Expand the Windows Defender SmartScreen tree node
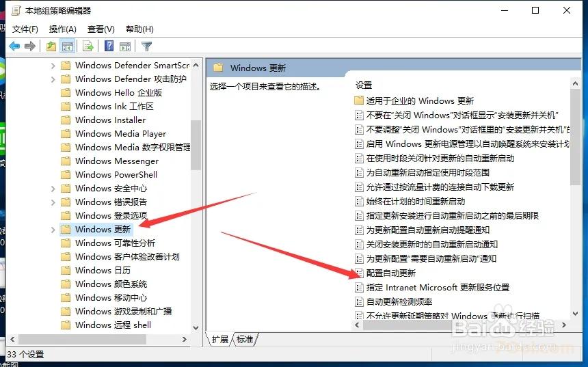Screen dimensions: 588x367 coord(53,66)
